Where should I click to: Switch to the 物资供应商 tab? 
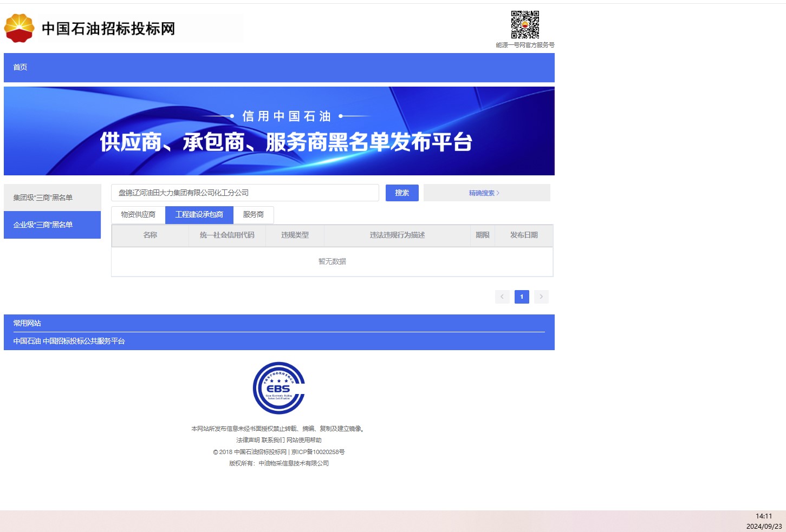(138, 215)
